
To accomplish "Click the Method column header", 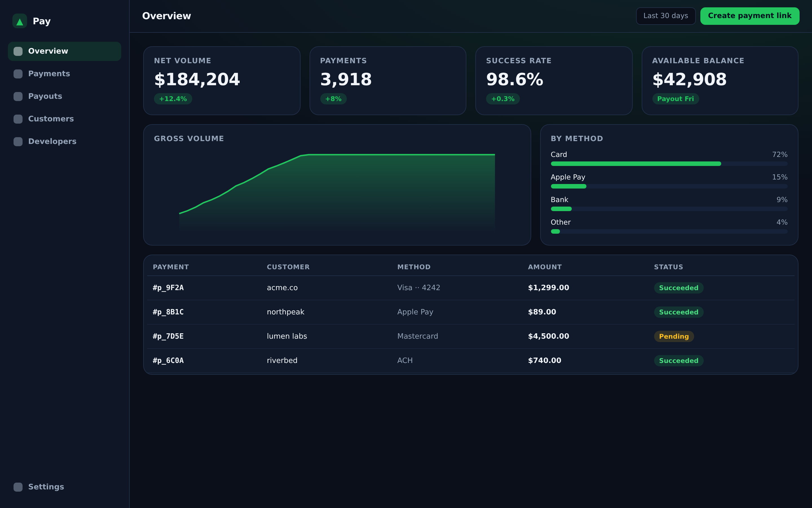I will click(x=414, y=267).
